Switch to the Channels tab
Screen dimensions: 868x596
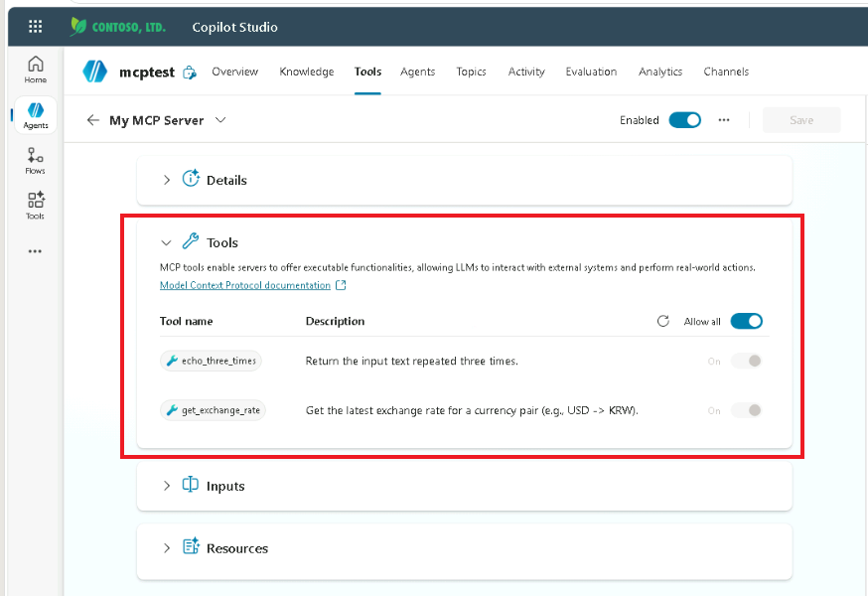pyautogui.click(x=726, y=72)
